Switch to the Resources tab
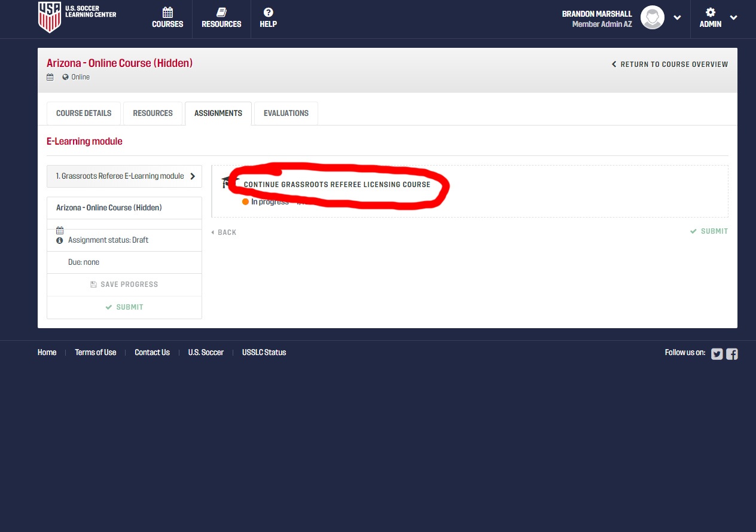 [153, 114]
